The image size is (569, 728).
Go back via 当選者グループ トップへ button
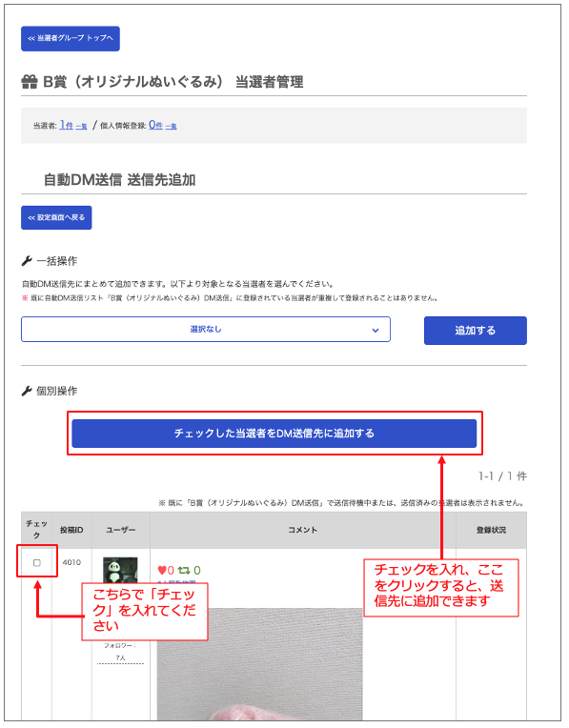[x=71, y=38]
